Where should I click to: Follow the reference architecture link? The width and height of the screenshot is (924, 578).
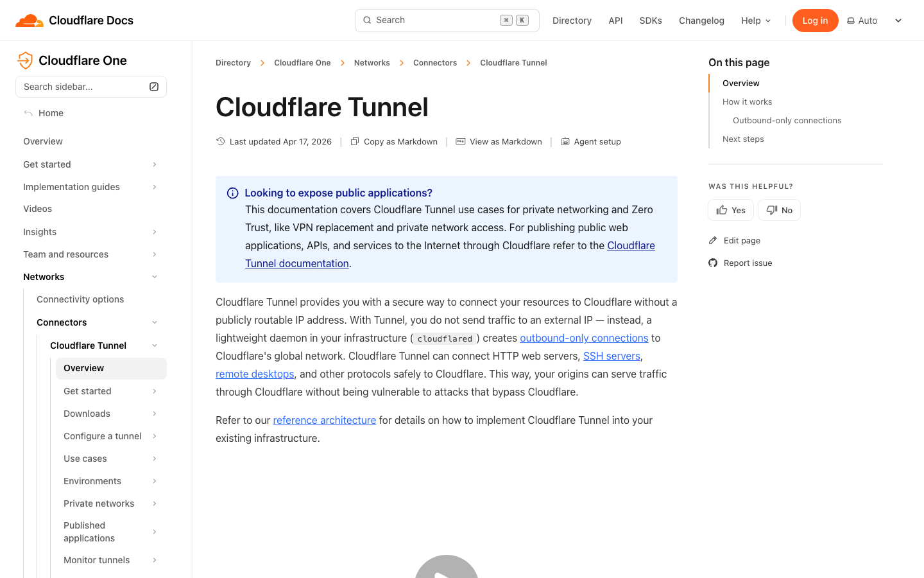tap(325, 420)
